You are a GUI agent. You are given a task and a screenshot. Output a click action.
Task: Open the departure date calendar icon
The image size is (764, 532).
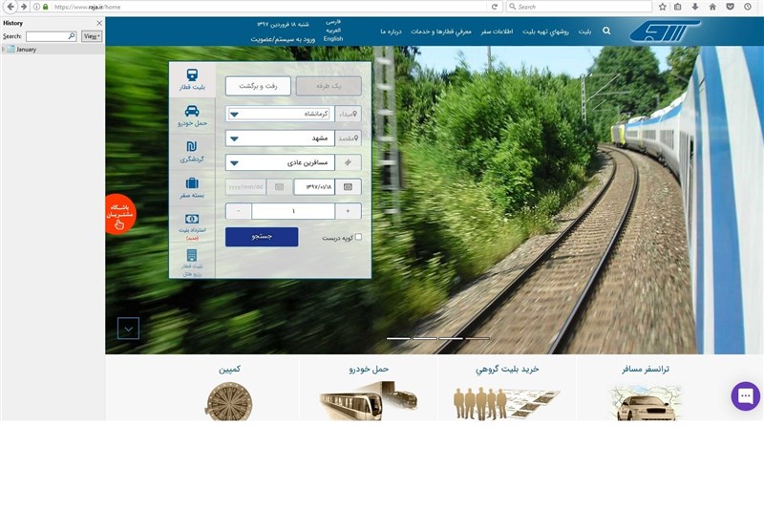(348, 186)
